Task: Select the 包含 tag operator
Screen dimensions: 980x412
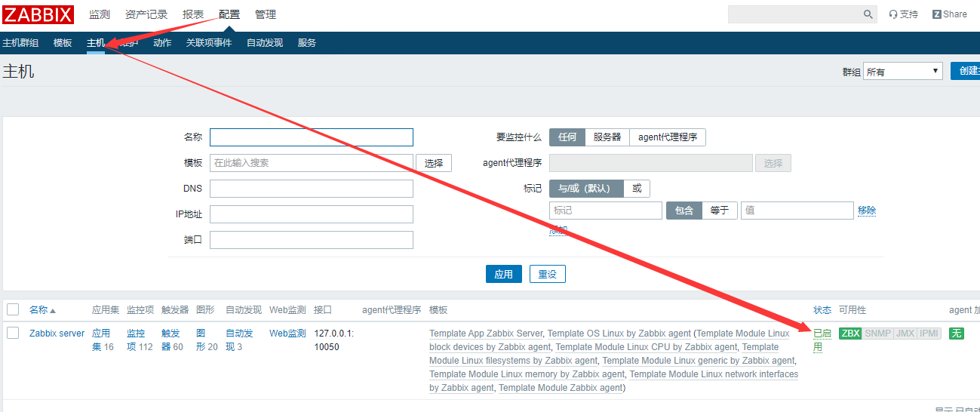Action: pos(684,211)
